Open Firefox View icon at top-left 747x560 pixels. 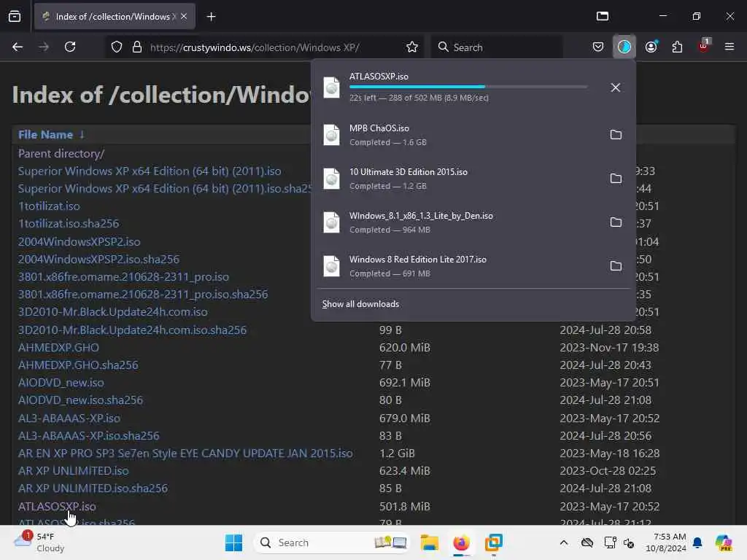coord(15,16)
